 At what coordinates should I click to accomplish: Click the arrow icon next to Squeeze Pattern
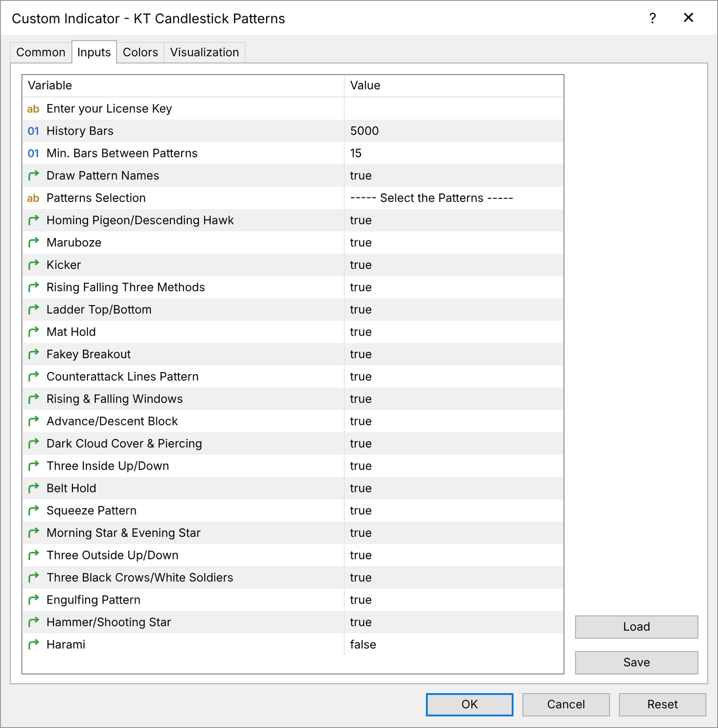[x=34, y=511]
